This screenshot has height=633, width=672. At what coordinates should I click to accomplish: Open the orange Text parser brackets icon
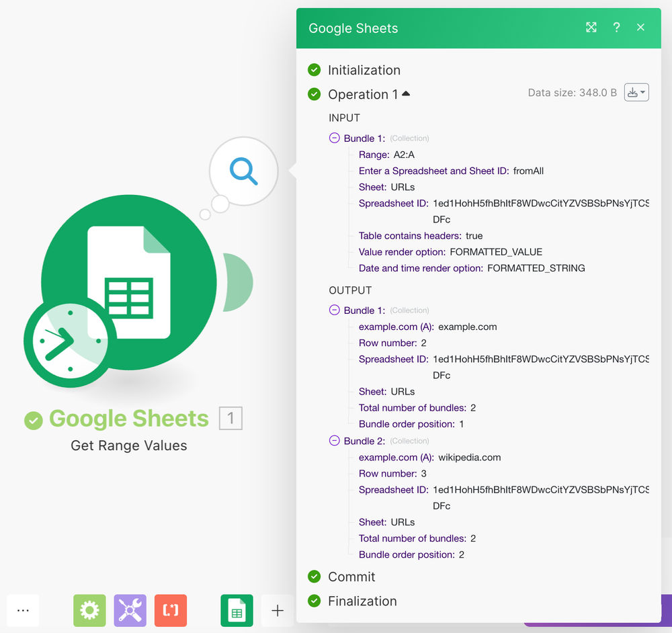pos(171,610)
